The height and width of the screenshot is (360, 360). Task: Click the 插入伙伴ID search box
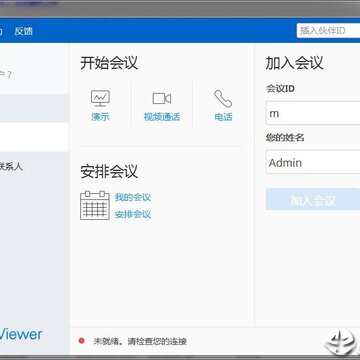tap(328, 31)
